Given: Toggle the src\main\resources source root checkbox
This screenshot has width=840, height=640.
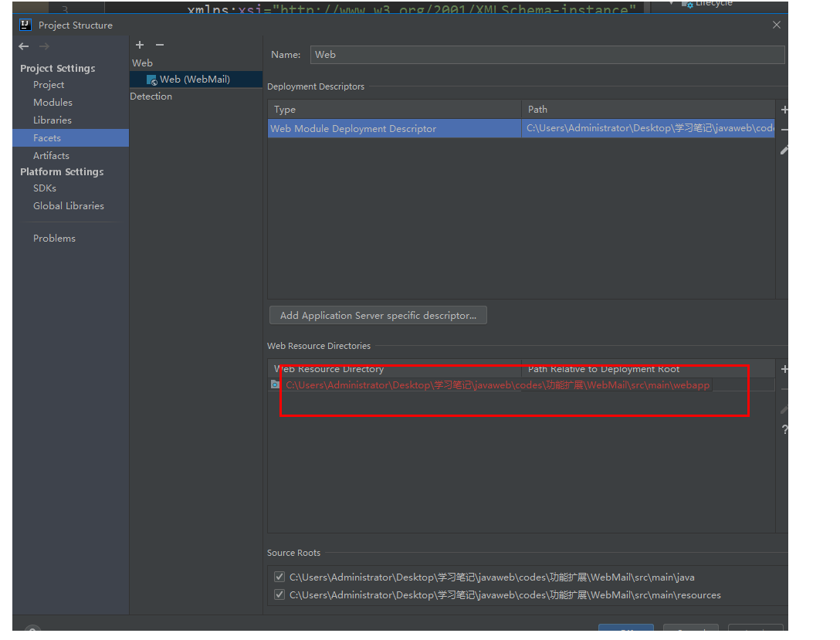Looking at the screenshot, I should 279,594.
